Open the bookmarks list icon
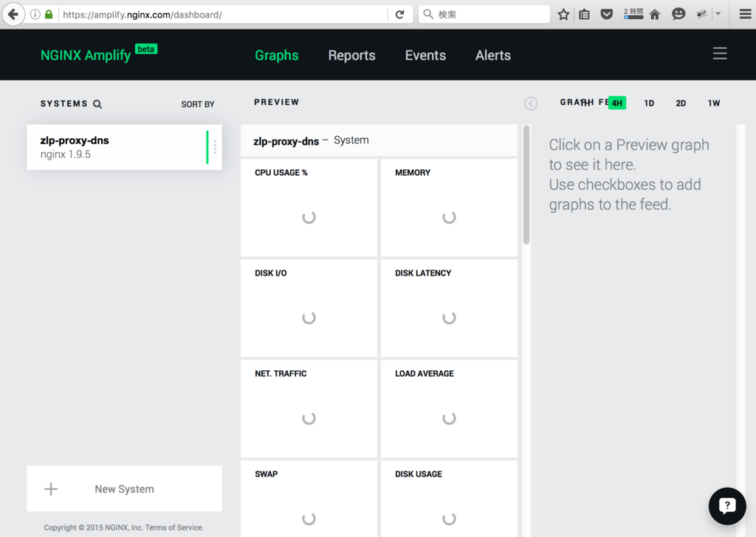The image size is (756, 537). tap(585, 15)
